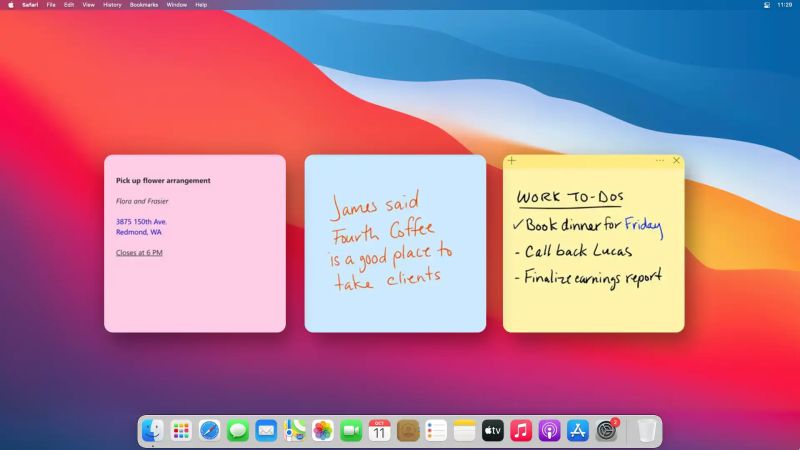Open Launchpad in the dock
Image resolution: width=800 pixels, height=450 pixels.
pyautogui.click(x=181, y=431)
